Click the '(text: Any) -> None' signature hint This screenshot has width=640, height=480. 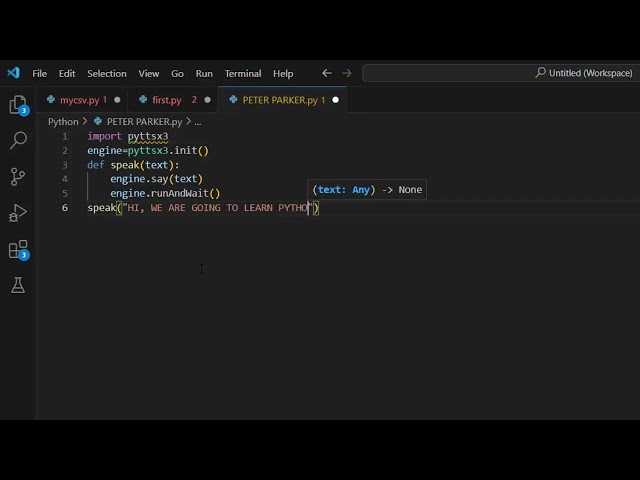pos(367,190)
